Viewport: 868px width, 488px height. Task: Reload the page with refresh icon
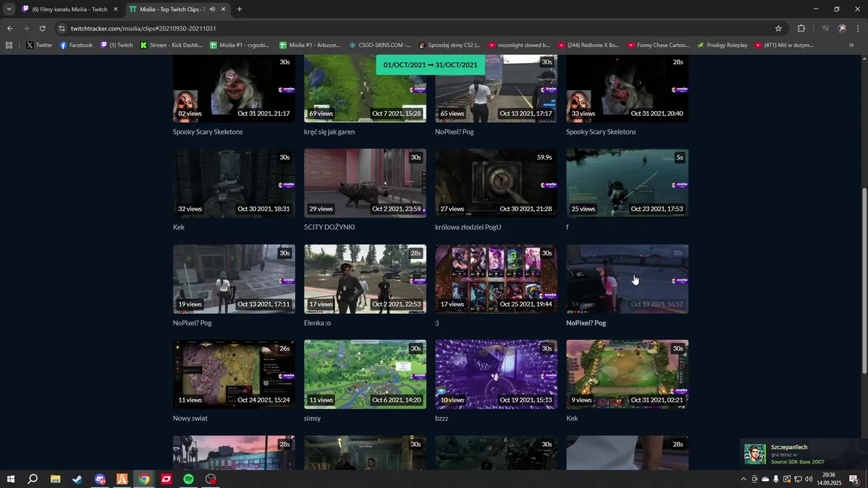point(42,28)
